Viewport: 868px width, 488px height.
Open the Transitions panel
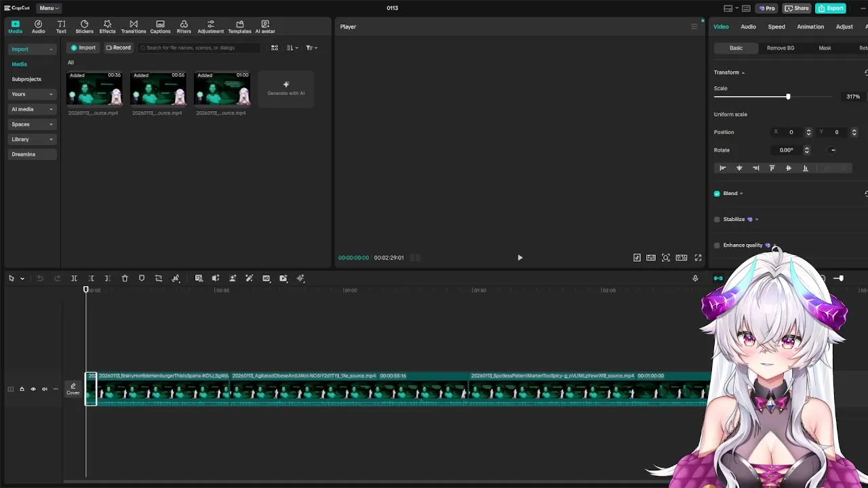[x=134, y=26]
